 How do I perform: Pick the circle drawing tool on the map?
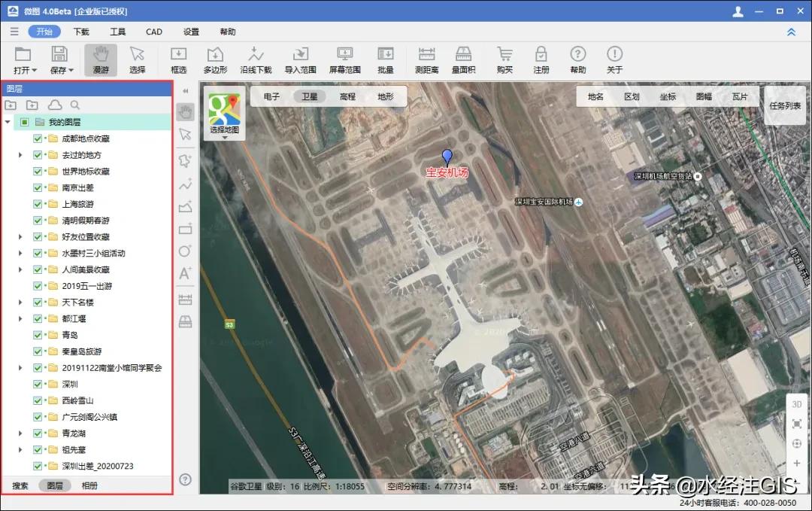(x=185, y=251)
